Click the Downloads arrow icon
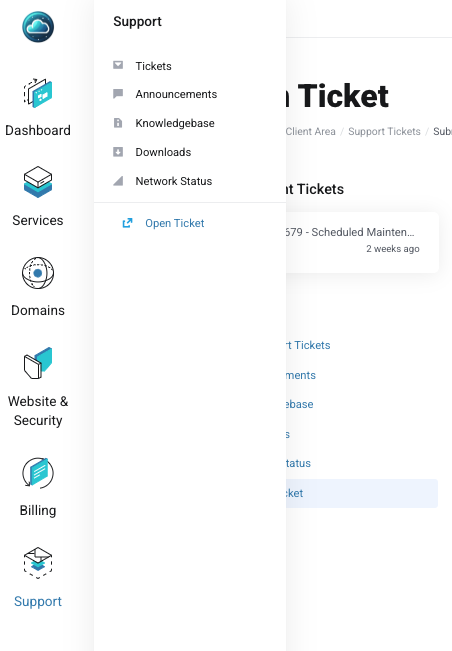The image size is (452, 651). click(x=118, y=152)
